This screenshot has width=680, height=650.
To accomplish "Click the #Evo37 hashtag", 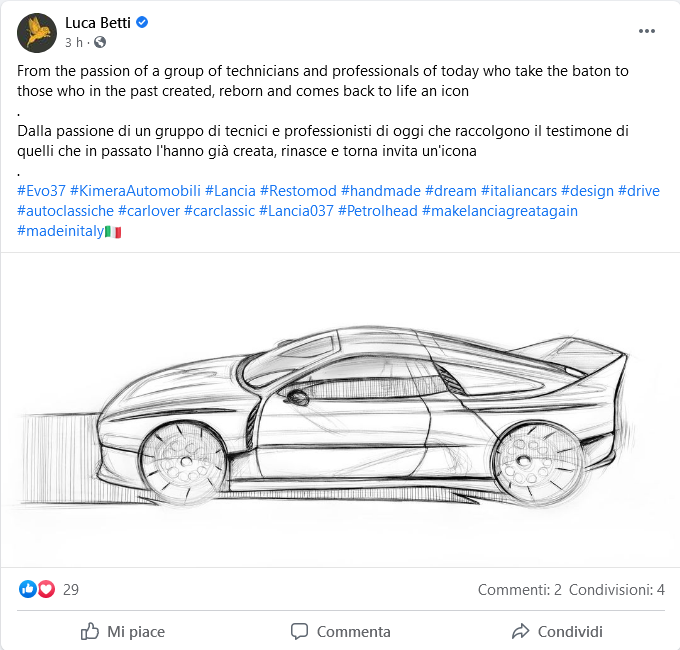I will tap(41, 191).
